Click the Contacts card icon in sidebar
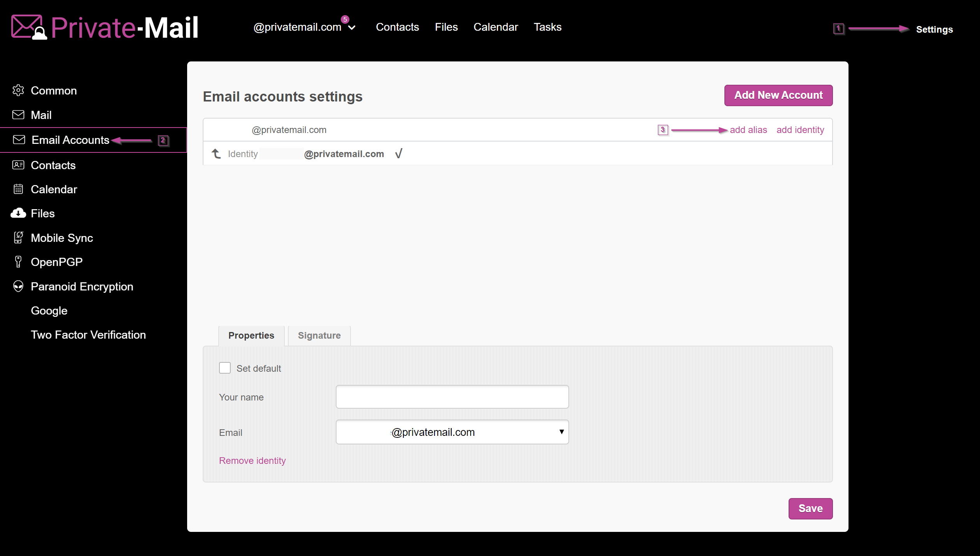Screen dimensions: 980x556 [18, 165]
